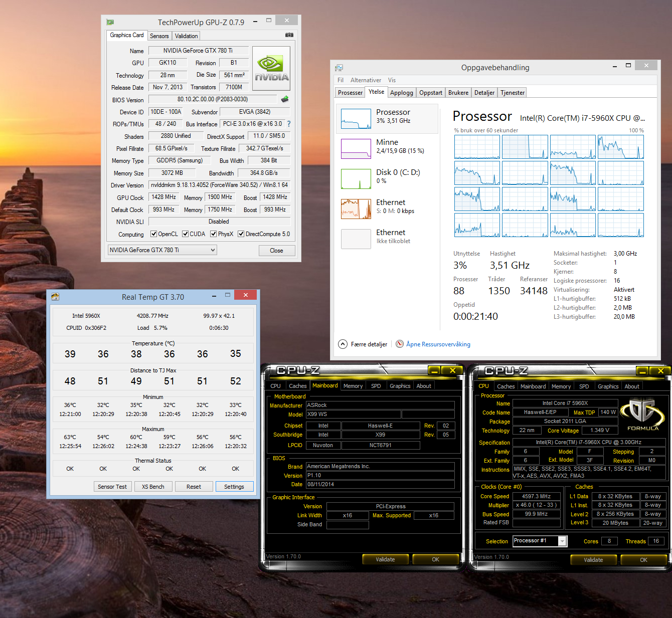Click the Real Temp title bar icon
This screenshot has height=618, width=672.
(x=55, y=297)
